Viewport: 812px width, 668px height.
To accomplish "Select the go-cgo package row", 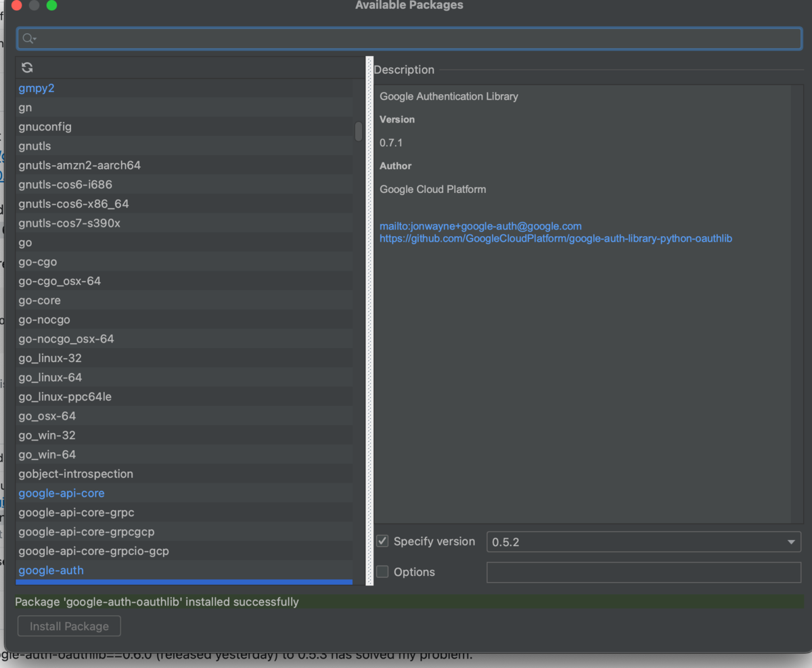I will (184, 262).
